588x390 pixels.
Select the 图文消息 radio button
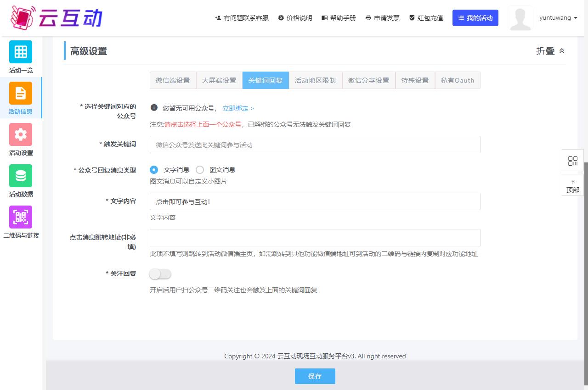click(x=200, y=170)
